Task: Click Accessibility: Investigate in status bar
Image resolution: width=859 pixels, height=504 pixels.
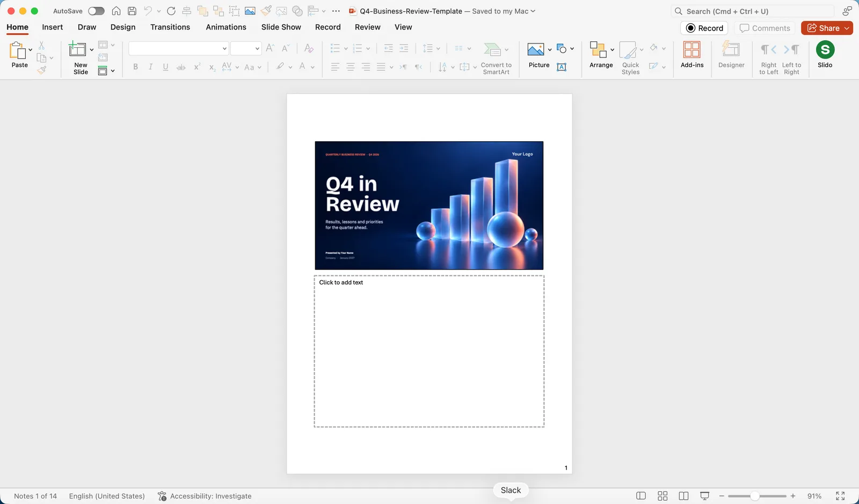Action: click(x=205, y=496)
